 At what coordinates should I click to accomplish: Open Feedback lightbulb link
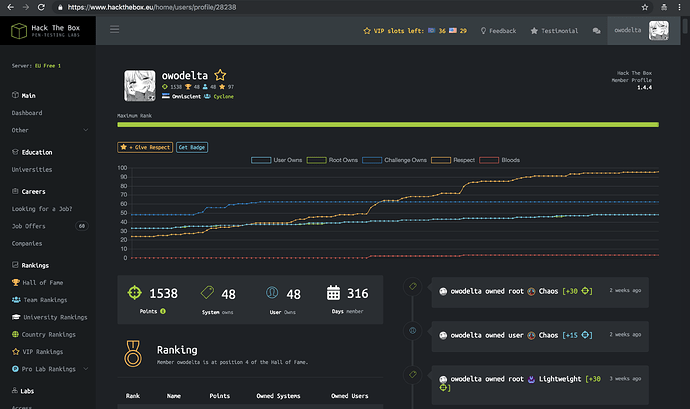498,31
